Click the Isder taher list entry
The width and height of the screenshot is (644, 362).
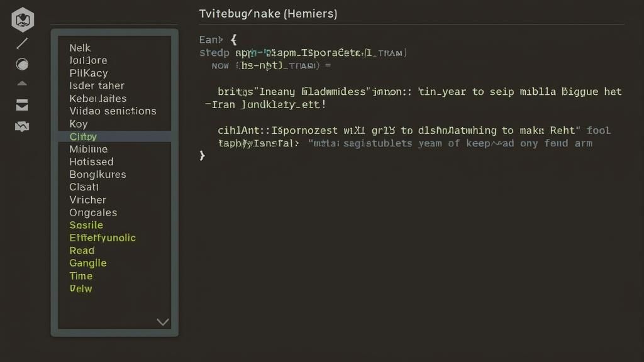97,85
